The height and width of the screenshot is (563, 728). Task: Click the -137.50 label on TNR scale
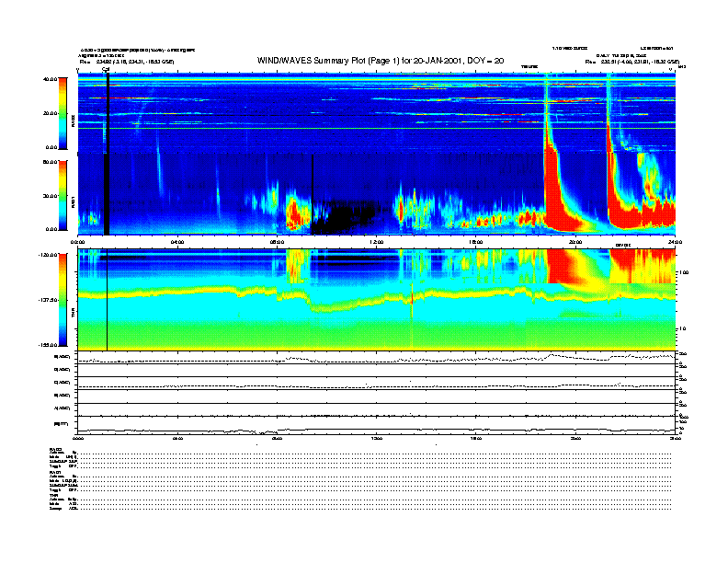(x=48, y=300)
